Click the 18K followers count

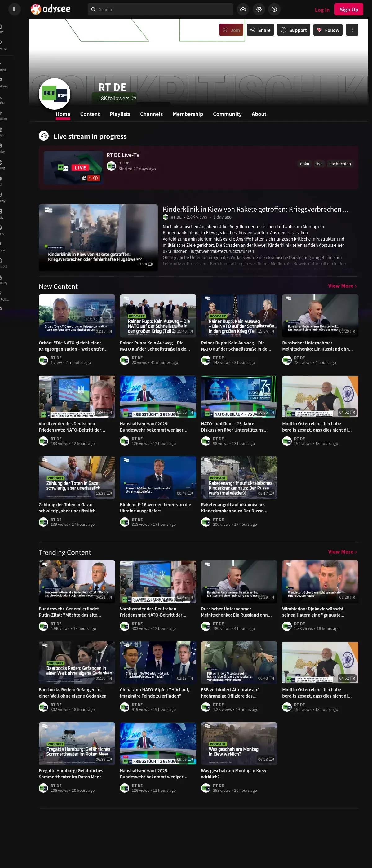[x=114, y=98]
